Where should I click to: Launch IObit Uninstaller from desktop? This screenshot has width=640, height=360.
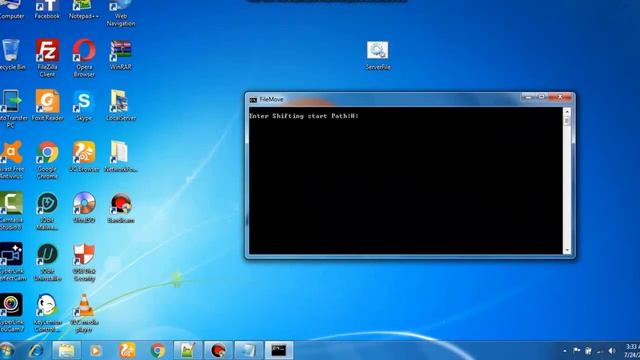point(47,262)
